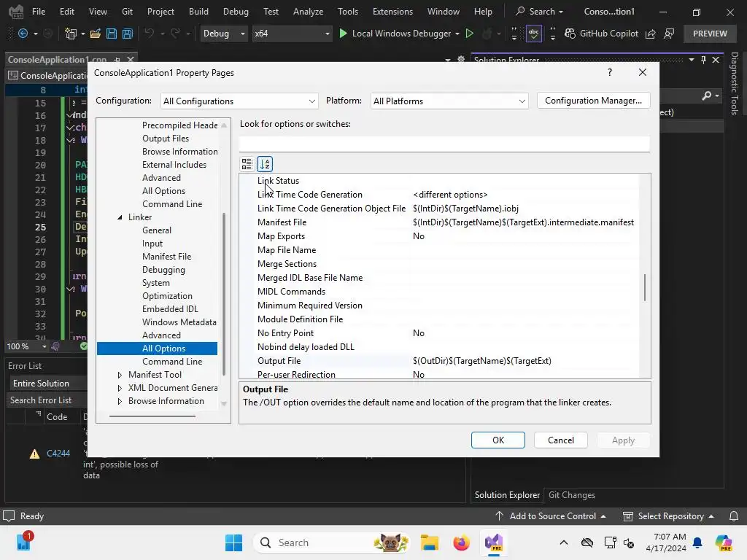Open the Entire Solution filter dropdown

point(47,384)
